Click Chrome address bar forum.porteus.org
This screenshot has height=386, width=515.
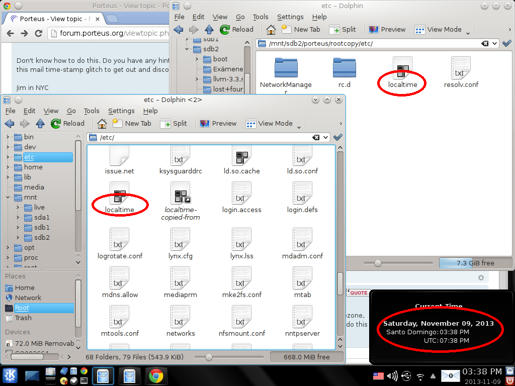tap(108, 33)
